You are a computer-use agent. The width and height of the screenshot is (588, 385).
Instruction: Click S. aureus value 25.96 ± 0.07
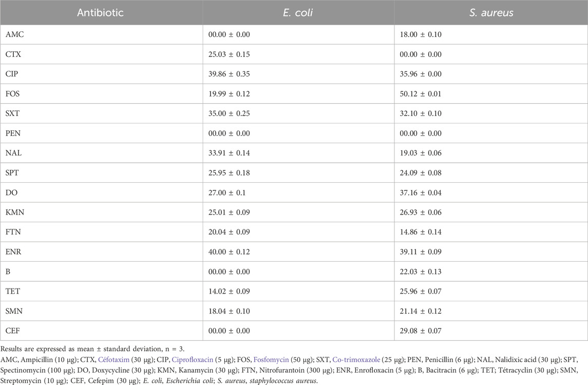tap(421, 291)
